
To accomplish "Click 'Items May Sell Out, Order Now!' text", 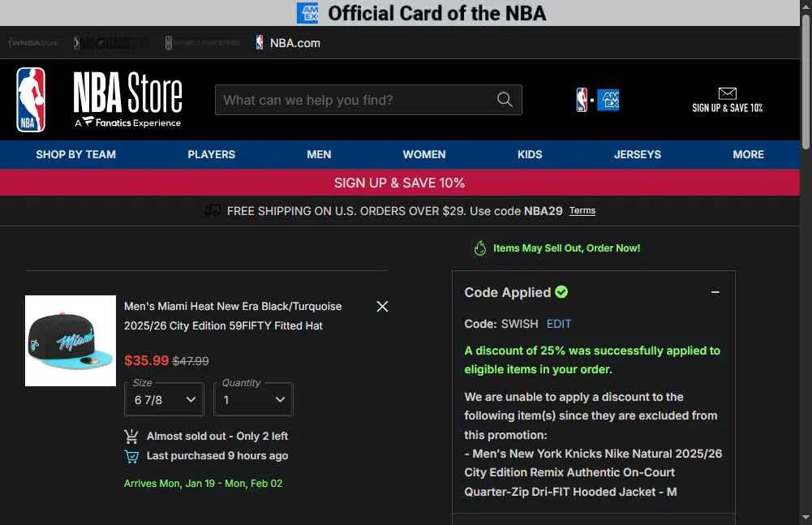I will pos(566,248).
